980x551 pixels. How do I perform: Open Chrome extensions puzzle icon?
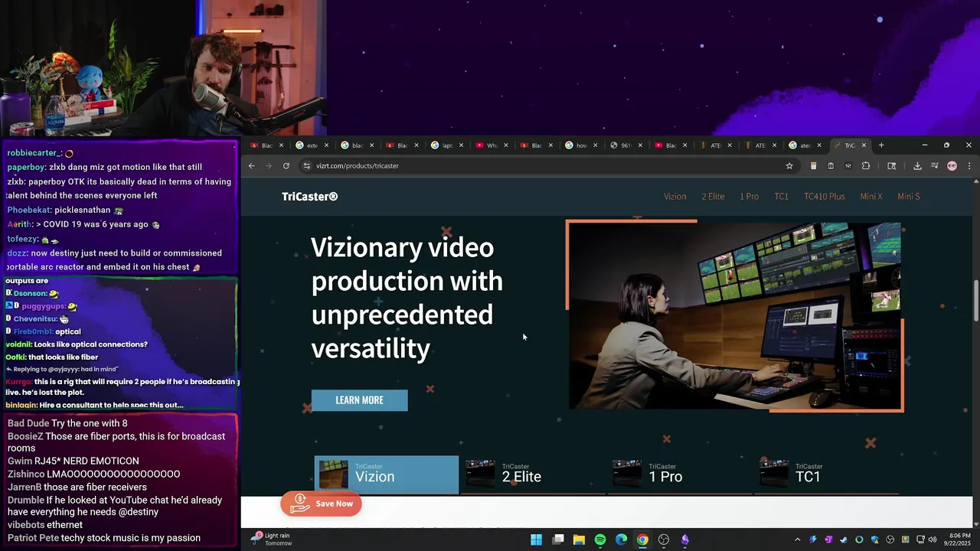(866, 166)
